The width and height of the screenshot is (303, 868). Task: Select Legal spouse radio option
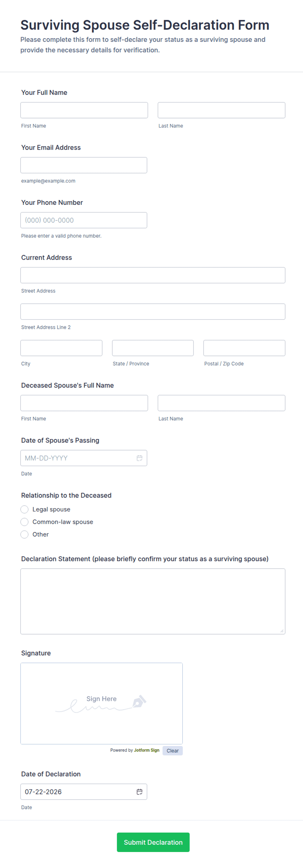(x=24, y=509)
